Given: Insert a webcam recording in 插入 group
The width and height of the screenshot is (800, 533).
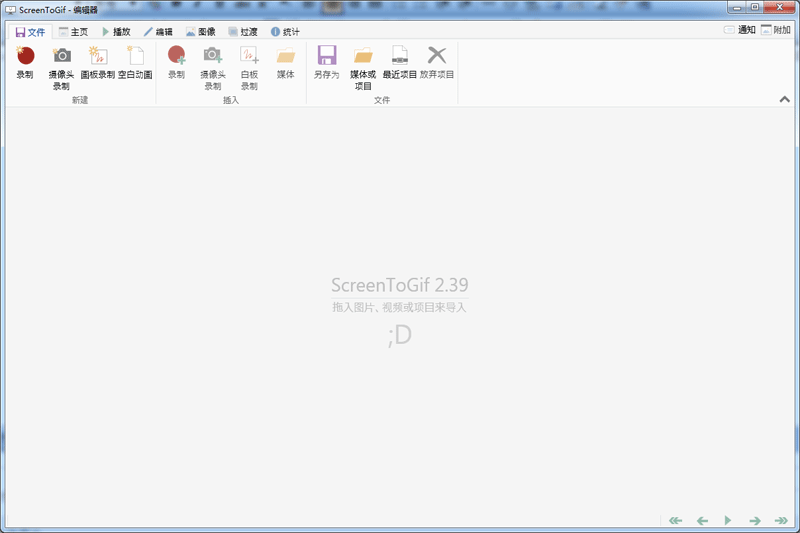Looking at the screenshot, I should pyautogui.click(x=213, y=68).
